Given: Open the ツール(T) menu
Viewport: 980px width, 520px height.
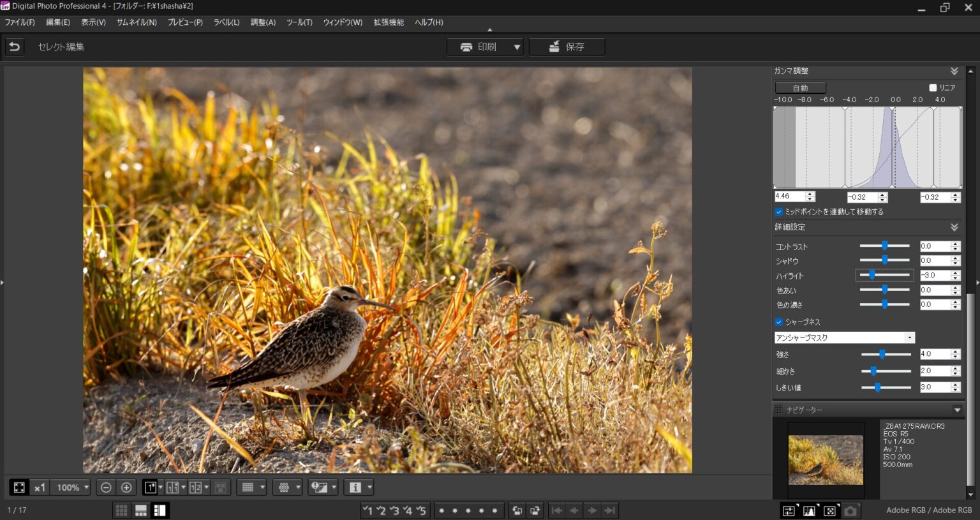Looking at the screenshot, I should [x=299, y=22].
